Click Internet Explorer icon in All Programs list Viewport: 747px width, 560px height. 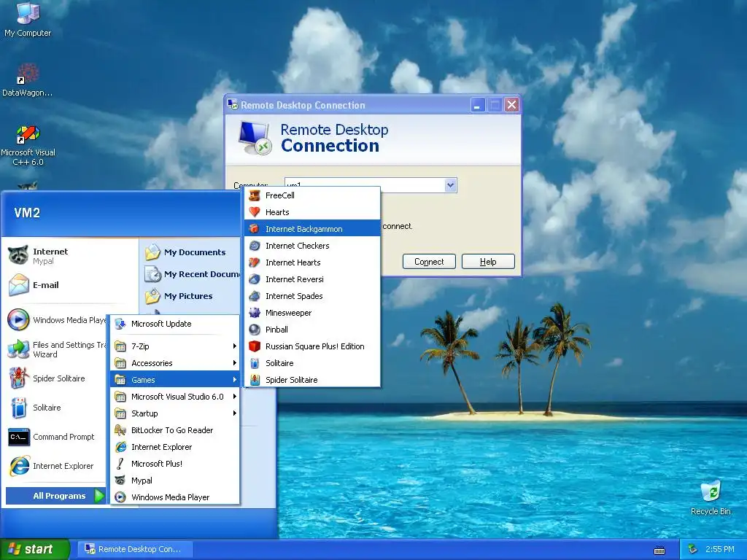[x=120, y=447]
